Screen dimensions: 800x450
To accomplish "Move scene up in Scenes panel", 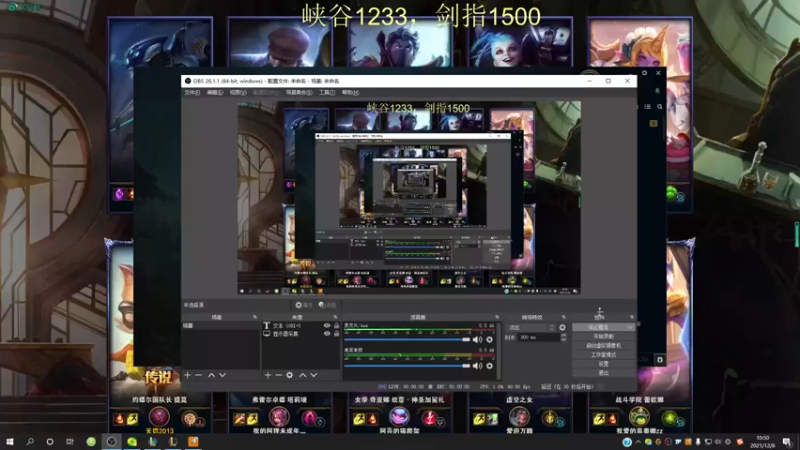I will pyautogui.click(x=211, y=375).
